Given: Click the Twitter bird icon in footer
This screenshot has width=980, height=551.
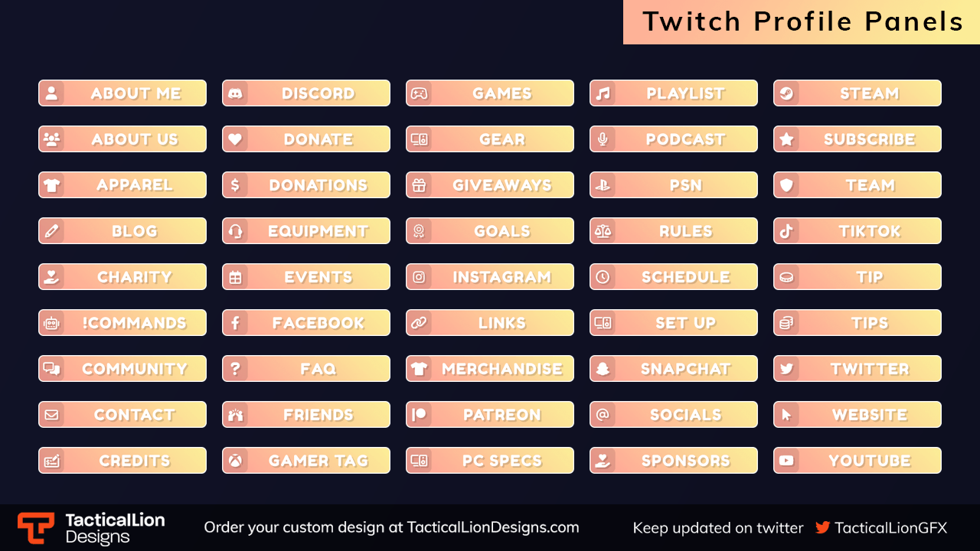Looking at the screenshot, I should pyautogui.click(x=822, y=527).
